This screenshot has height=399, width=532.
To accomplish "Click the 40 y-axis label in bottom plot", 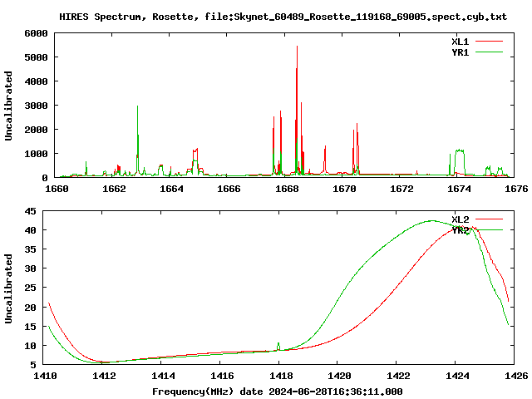I will click(x=30, y=230).
